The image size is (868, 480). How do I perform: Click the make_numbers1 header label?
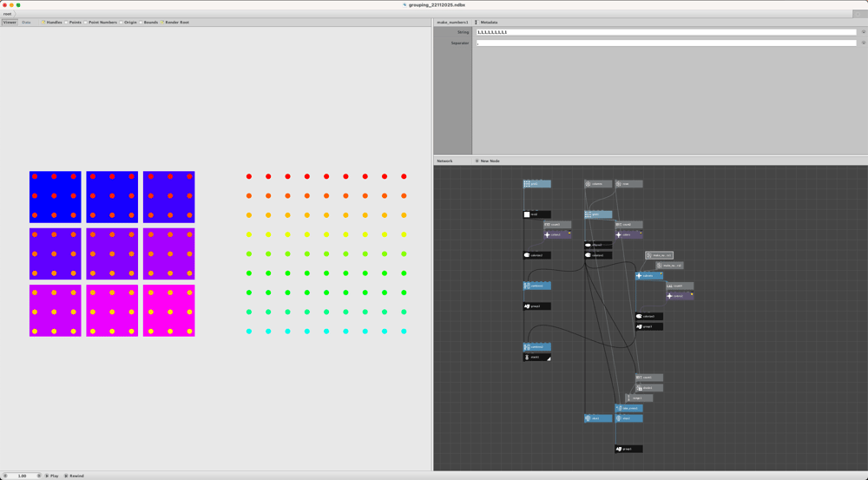pyautogui.click(x=452, y=23)
